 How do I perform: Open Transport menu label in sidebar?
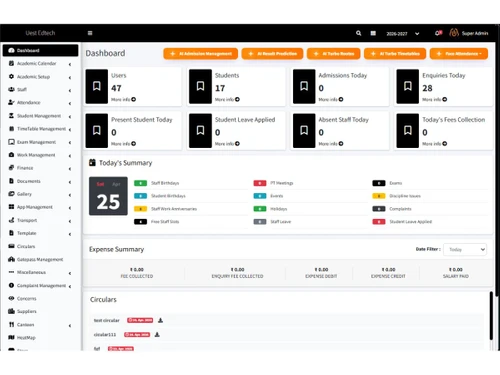click(x=27, y=220)
